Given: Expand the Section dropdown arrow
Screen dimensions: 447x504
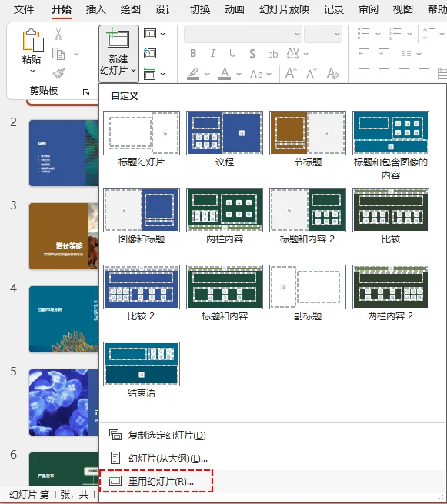Looking at the screenshot, I should click(163, 74).
